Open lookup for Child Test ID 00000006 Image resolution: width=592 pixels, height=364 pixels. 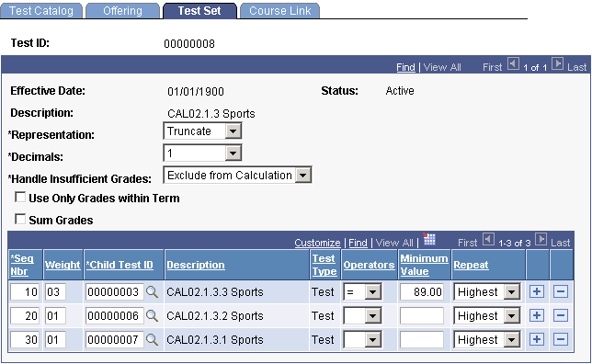(153, 315)
